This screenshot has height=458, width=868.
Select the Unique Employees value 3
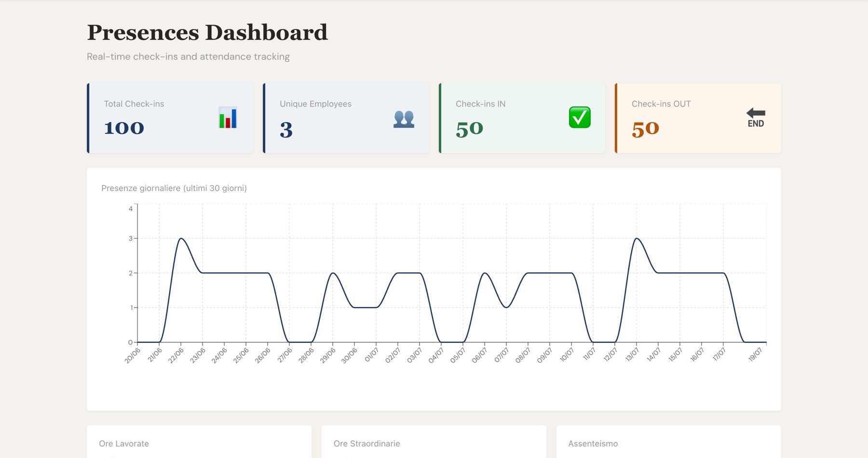tap(286, 130)
